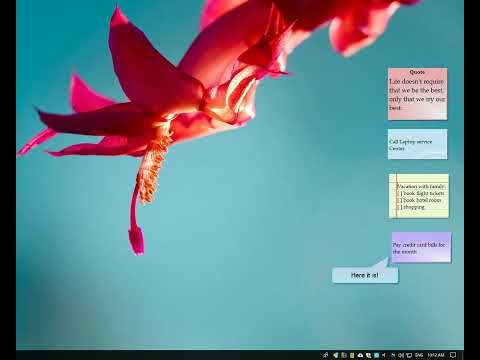Viewport: 480px width, 360px height.
Task: Check the 'shopping' checkbox on yellow note
Action: click(x=399, y=207)
